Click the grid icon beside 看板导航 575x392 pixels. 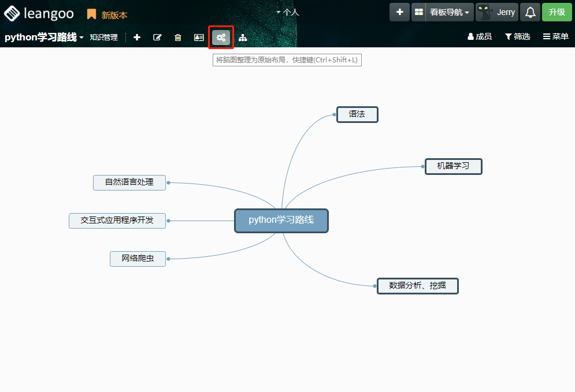coord(418,12)
